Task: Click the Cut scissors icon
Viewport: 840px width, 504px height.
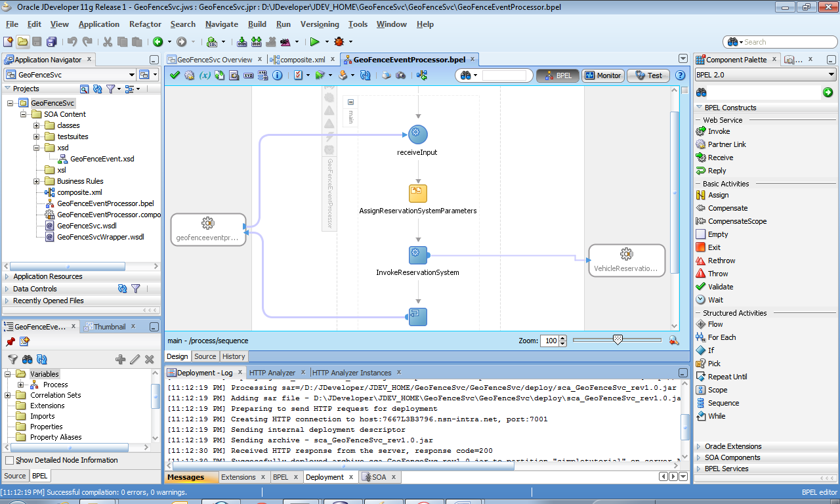Action: pos(107,41)
